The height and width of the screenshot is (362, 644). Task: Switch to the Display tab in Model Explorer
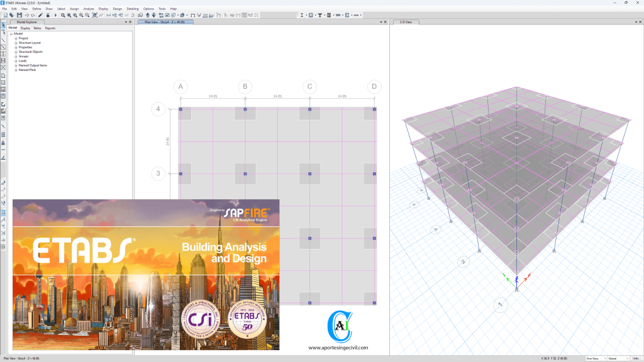(25, 28)
